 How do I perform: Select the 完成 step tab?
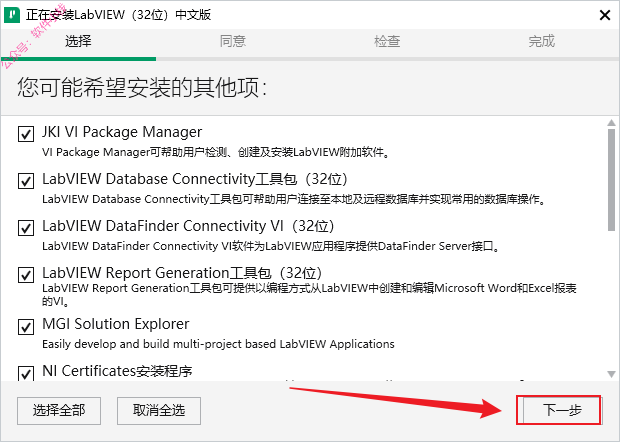pos(541,41)
